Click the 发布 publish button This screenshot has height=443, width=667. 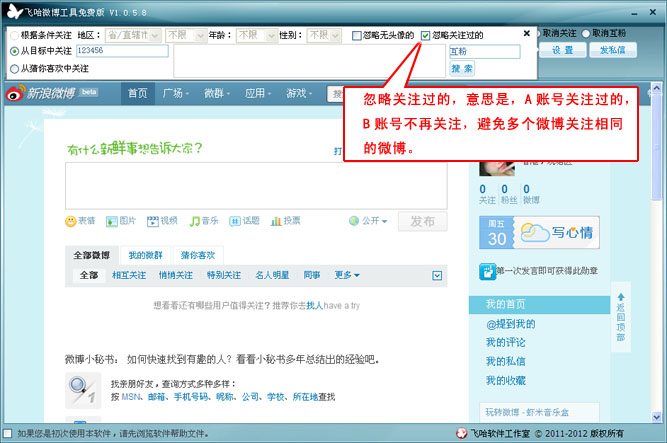click(x=422, y=222)
